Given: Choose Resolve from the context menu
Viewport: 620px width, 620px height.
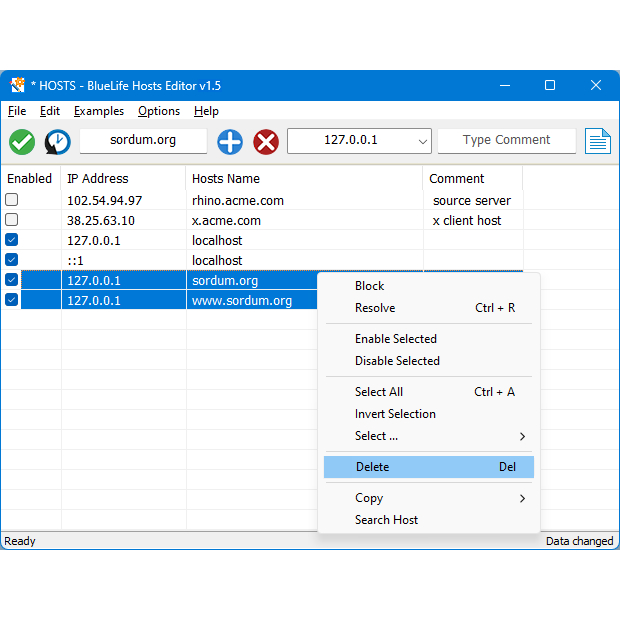Looking at the screenshot, I should [x=429, y=308].
